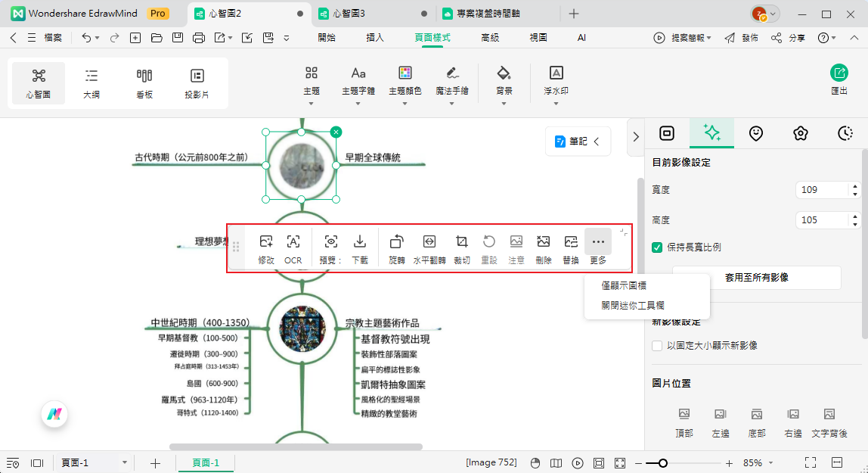Select the 裁切 crop tool
868x473 pixels.
click(x=462, y=248)
